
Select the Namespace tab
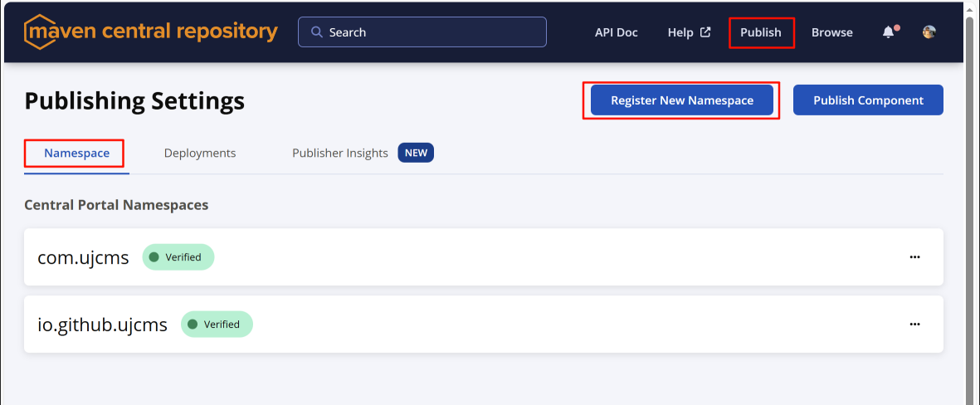tap(76, 153)
